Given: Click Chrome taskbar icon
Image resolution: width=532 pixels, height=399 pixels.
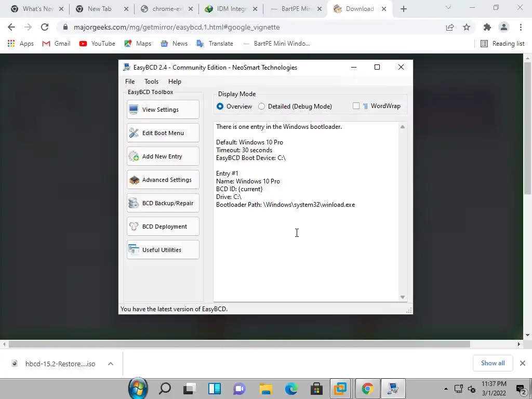Looking at the screenshot, I should 367,388.
